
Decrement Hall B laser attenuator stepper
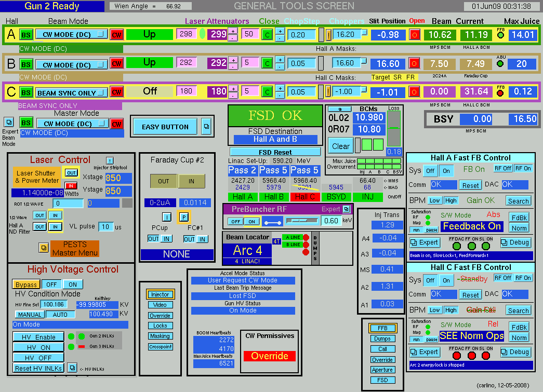(x=233, y=66)
